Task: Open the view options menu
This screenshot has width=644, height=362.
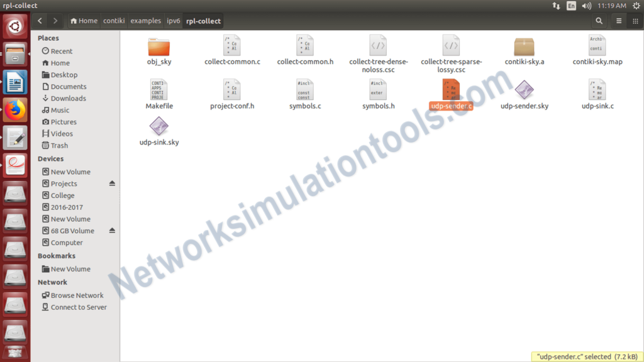Action: coord(618,20)
